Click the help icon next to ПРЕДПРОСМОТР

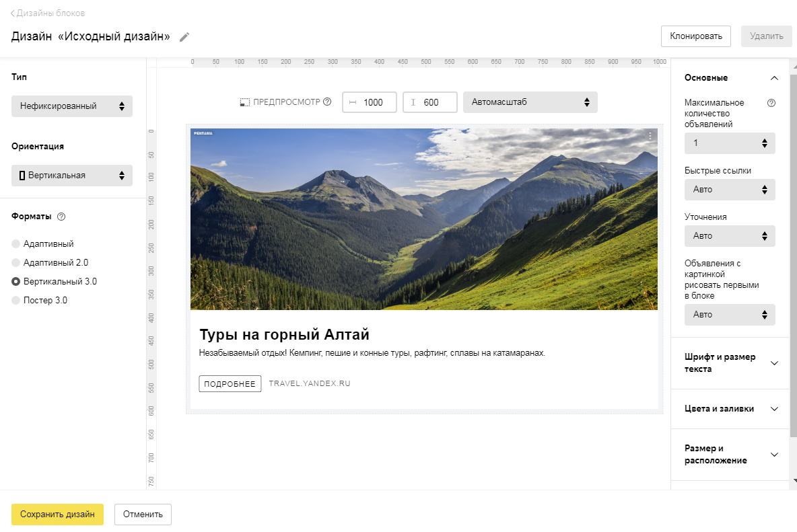[327, 102]
